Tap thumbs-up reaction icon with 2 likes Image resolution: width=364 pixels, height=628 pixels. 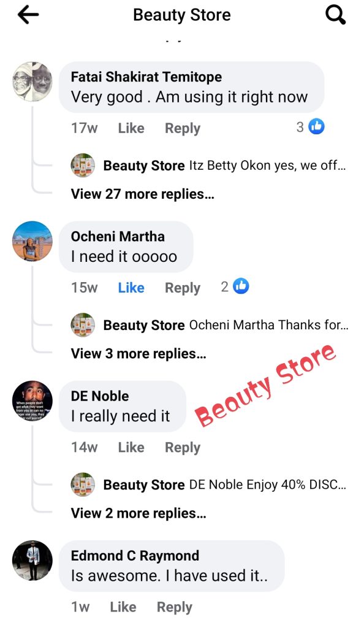[x=241, y=286]
